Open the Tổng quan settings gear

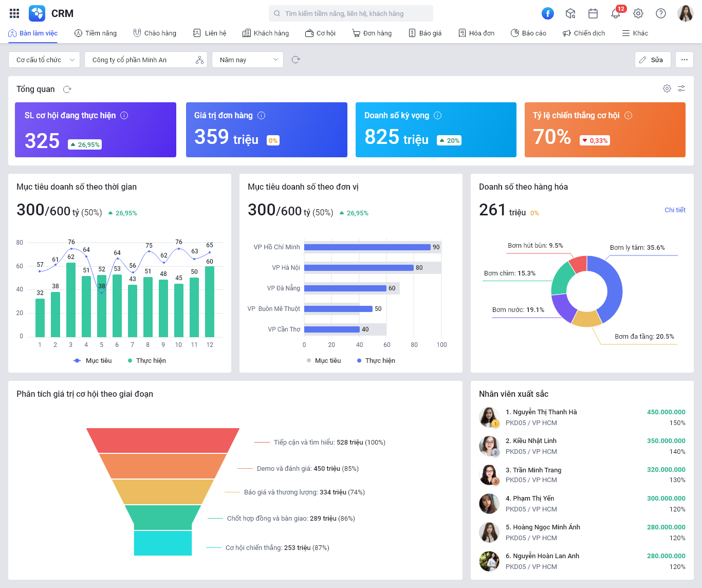667,88
